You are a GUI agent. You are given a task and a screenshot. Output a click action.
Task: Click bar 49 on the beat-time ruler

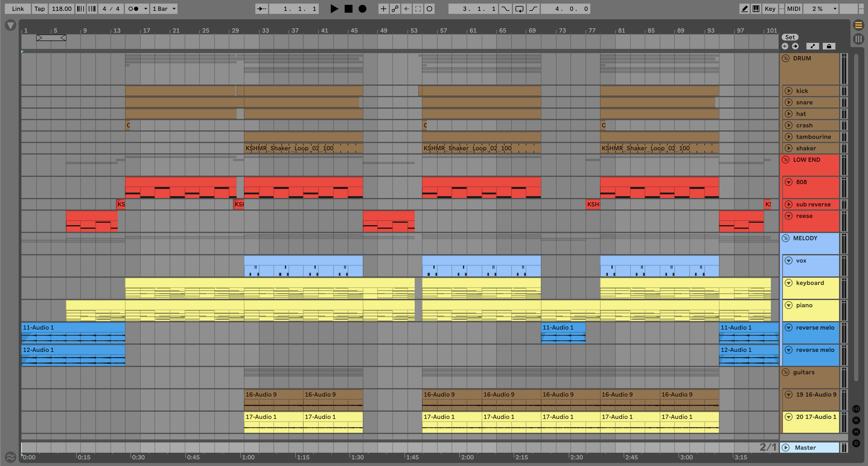[384, 31]
